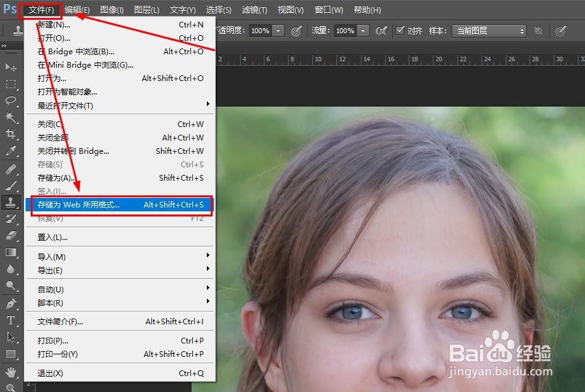Choose 打印一份(Y) menu entry
Screen dimensions: 585x392
pos(120,354)
